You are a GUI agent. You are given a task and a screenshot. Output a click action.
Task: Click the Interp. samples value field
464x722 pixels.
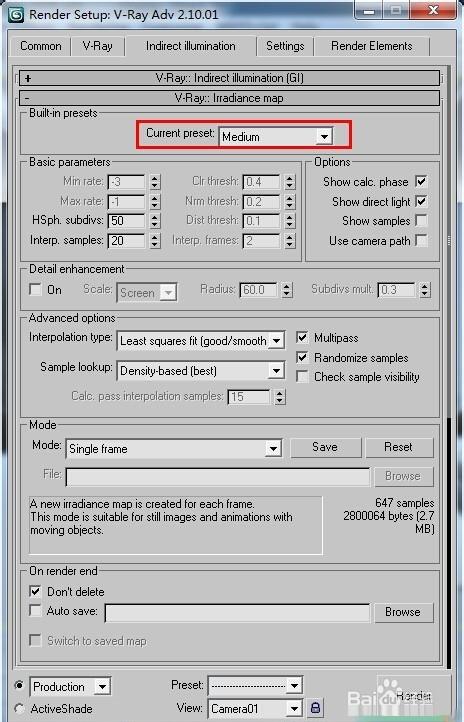click(126, 240)
